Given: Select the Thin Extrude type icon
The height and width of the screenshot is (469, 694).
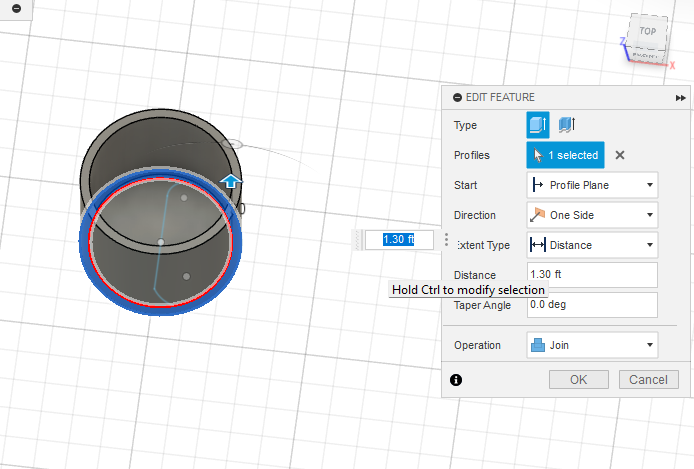Looking at the screenshot, I should [x=567, y=125].
